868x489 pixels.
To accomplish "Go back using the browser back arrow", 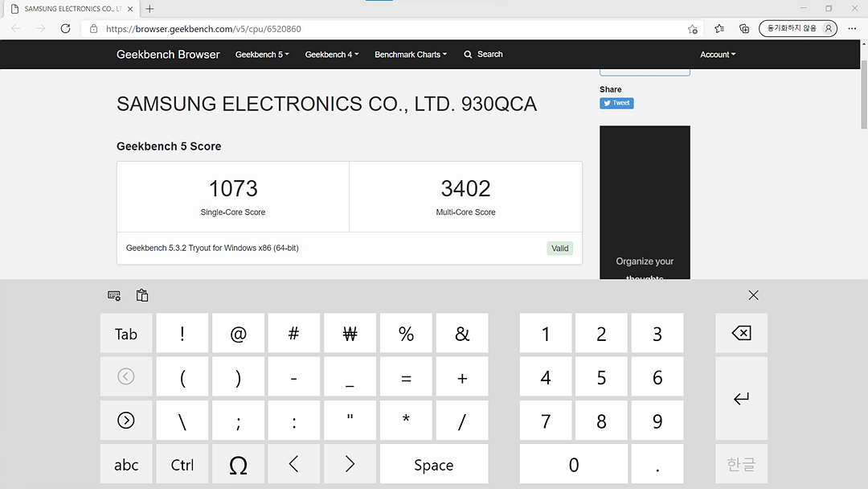I will coord(15,29).
